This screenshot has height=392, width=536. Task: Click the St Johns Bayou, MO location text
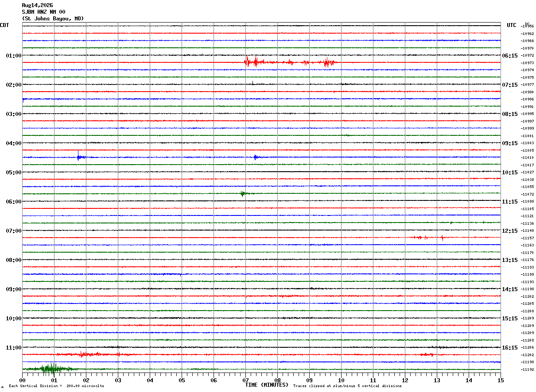(53, 19)
